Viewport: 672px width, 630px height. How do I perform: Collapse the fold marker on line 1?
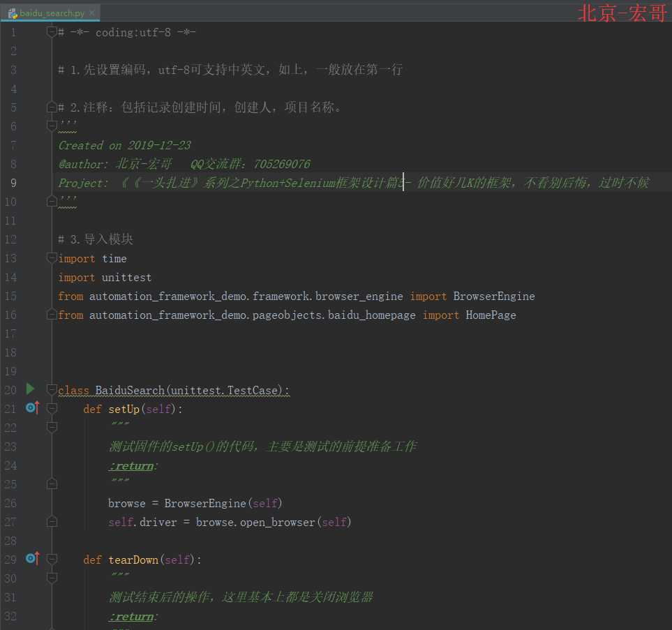[x=52, y=32]
